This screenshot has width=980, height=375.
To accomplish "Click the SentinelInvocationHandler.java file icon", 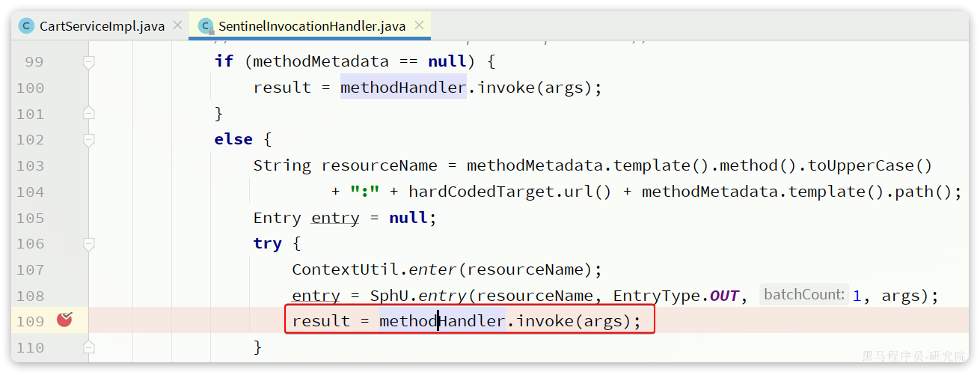I will pyautogui.click(x=206, y=26).
